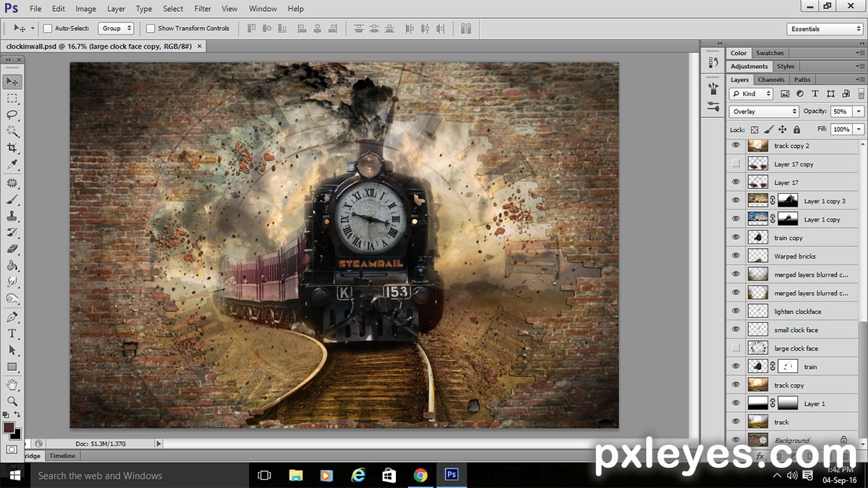Hide the Warped bricks layer
868x488 pixels.
pyautogui.click(x=736, y=256)
